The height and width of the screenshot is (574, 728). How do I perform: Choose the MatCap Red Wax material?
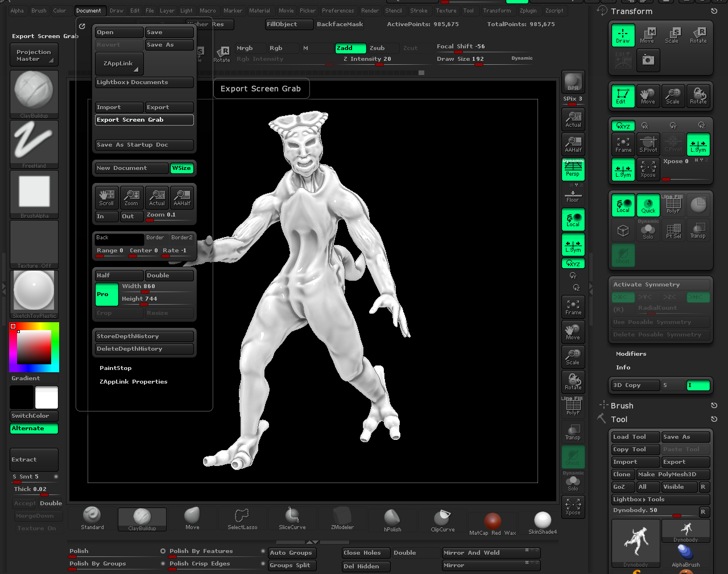491,520
